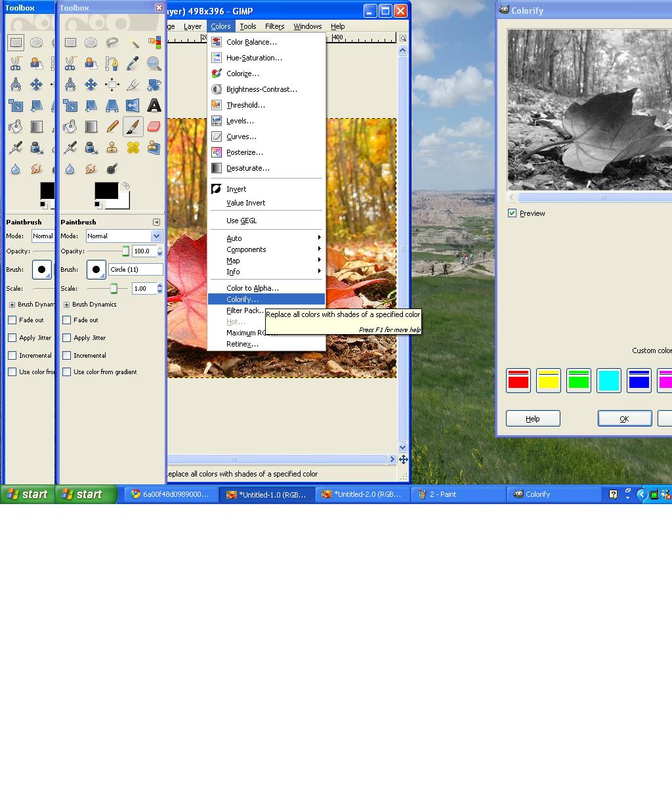Image resolution: width=672 pixels, height=785 pixels.
Task: Switch to '2 - Paint' taskbar button
Action: point(458,494)
